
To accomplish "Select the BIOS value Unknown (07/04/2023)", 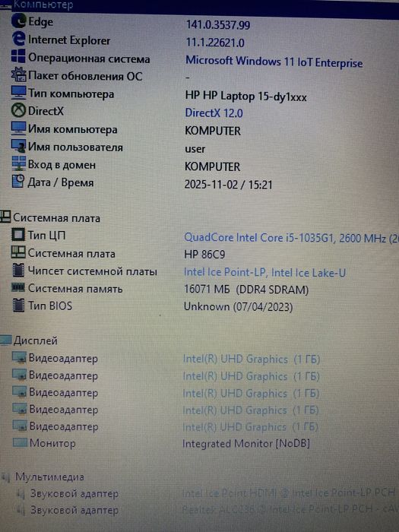I will (x=238, y=307).
